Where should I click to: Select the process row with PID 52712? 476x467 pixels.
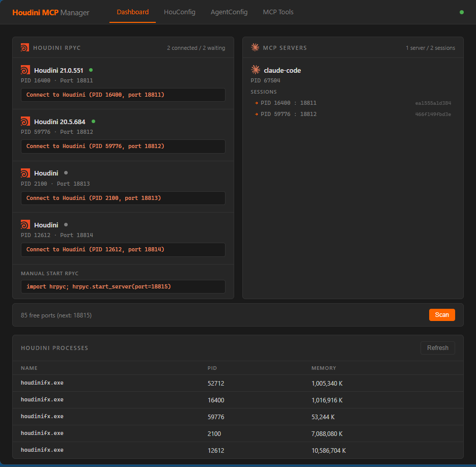[238, 383]
